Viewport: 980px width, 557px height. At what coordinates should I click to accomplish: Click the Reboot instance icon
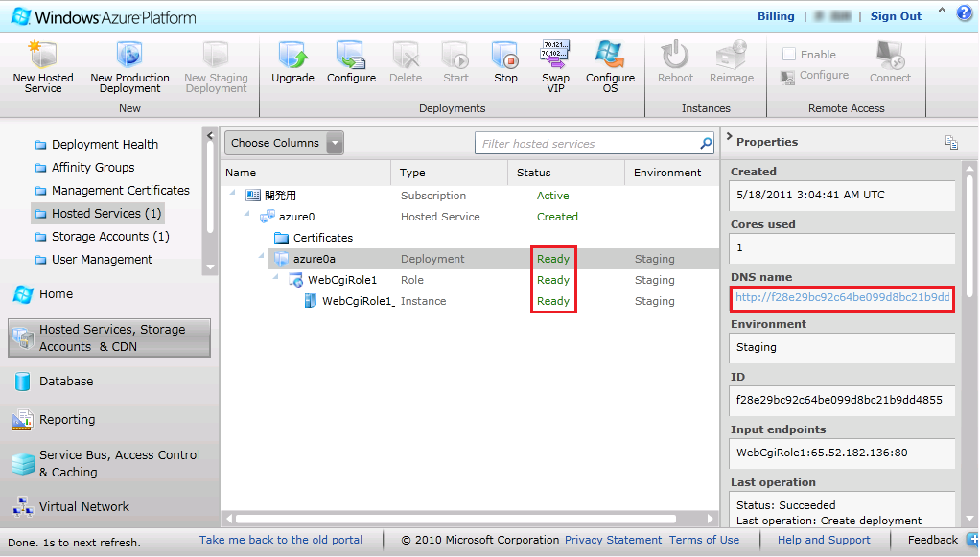[675, 55]
